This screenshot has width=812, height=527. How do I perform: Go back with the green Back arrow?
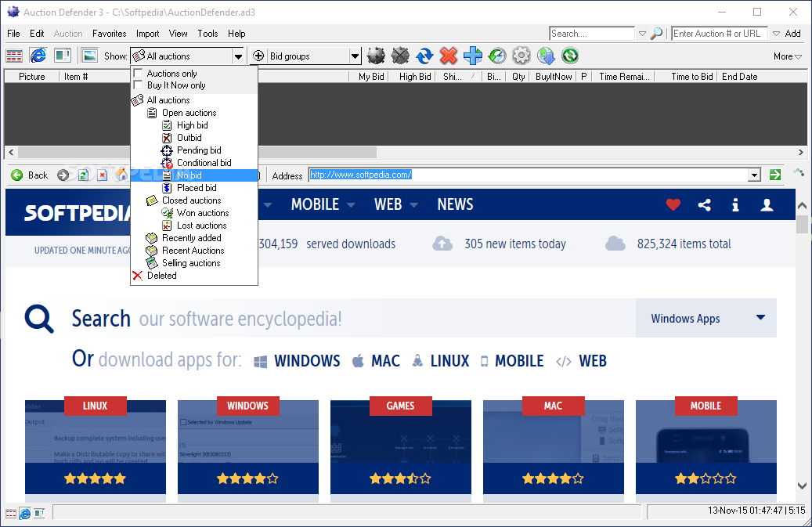point(30,175)
